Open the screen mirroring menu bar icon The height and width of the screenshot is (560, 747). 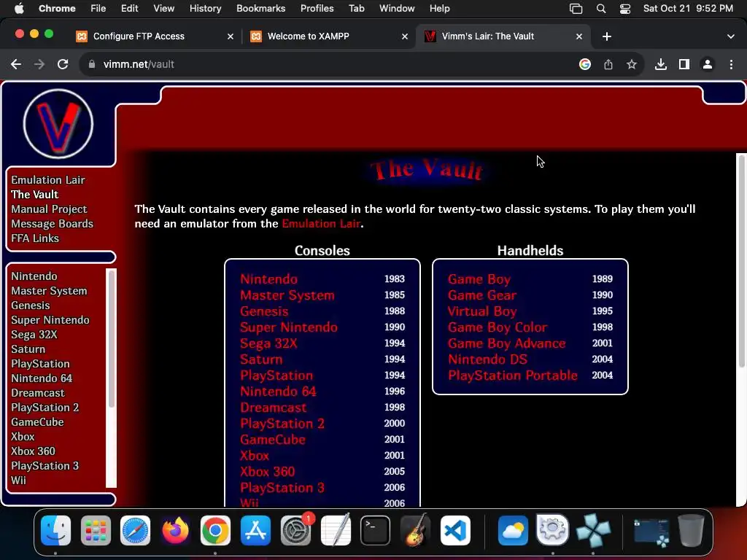(576, 9)
